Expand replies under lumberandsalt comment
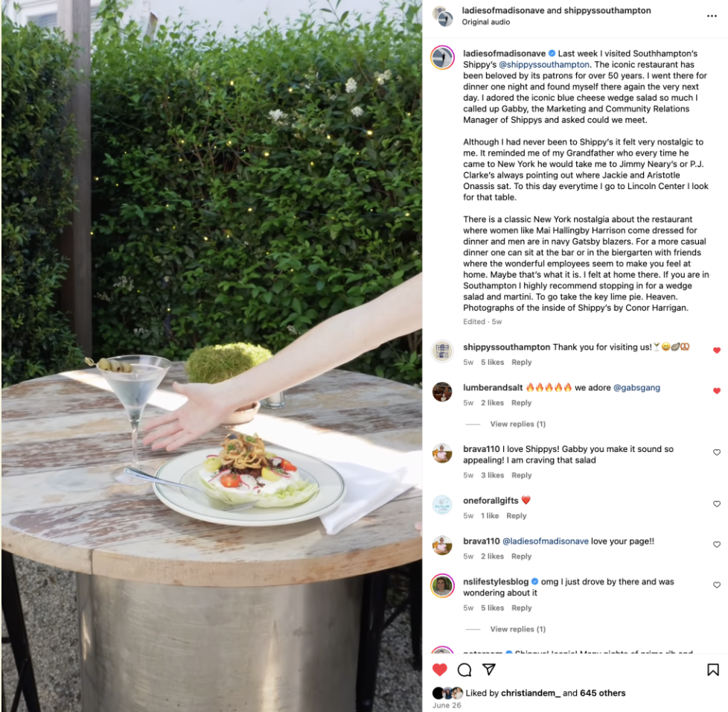Image resolution: width=728 pixels, height=712 pixels. [x=517, y=424]
